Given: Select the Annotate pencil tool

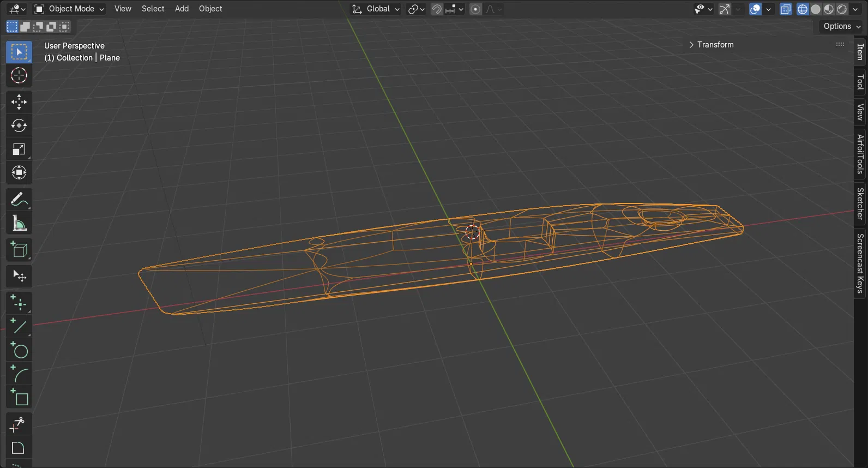Looking at the screenshot, I should [x=19, y=200].
